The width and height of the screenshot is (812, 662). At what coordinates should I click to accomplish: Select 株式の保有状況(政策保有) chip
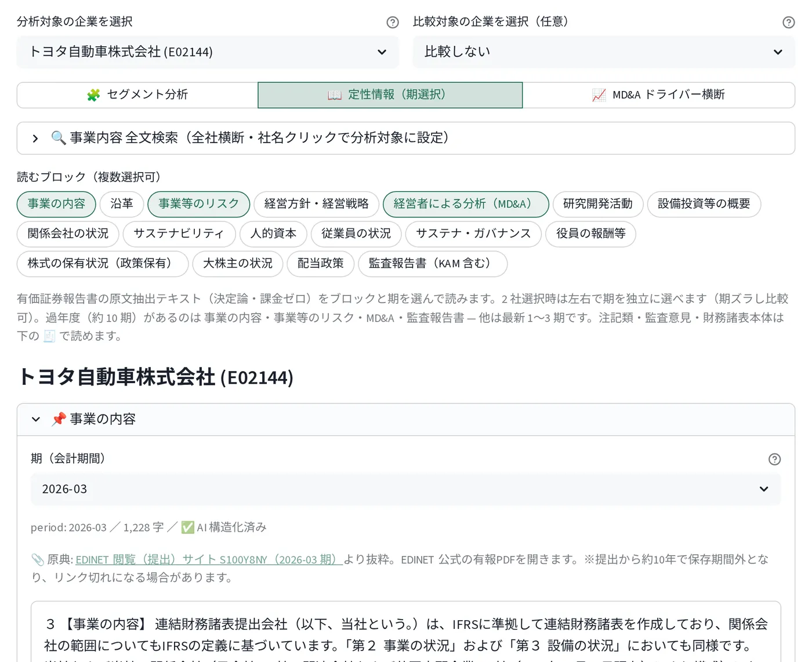point(103,264)
